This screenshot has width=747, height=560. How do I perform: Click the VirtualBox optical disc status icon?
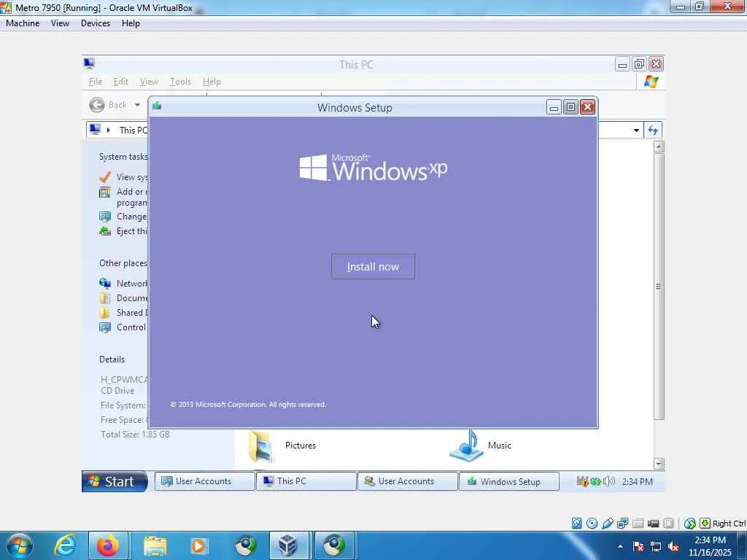(x=592, y=524)
